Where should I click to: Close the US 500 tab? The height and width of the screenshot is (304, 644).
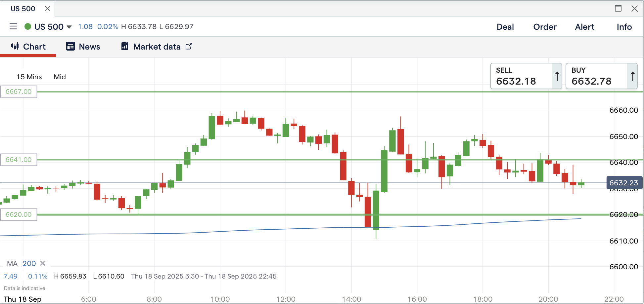tap(48, 9)
